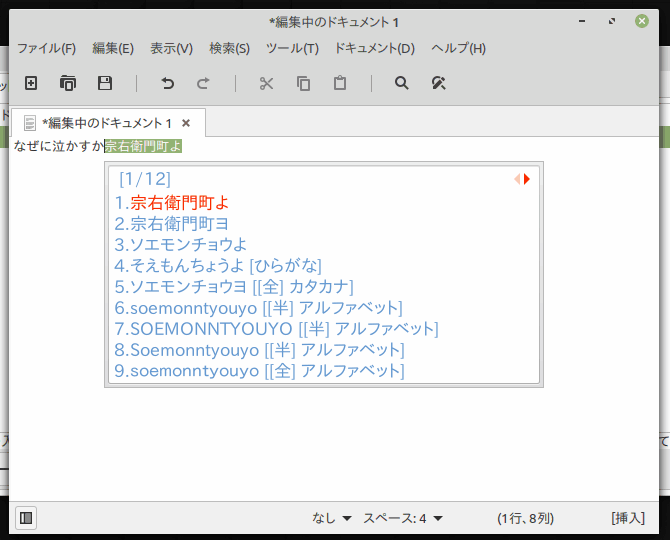Toggle the side panel button in status bar

point(26,518)
